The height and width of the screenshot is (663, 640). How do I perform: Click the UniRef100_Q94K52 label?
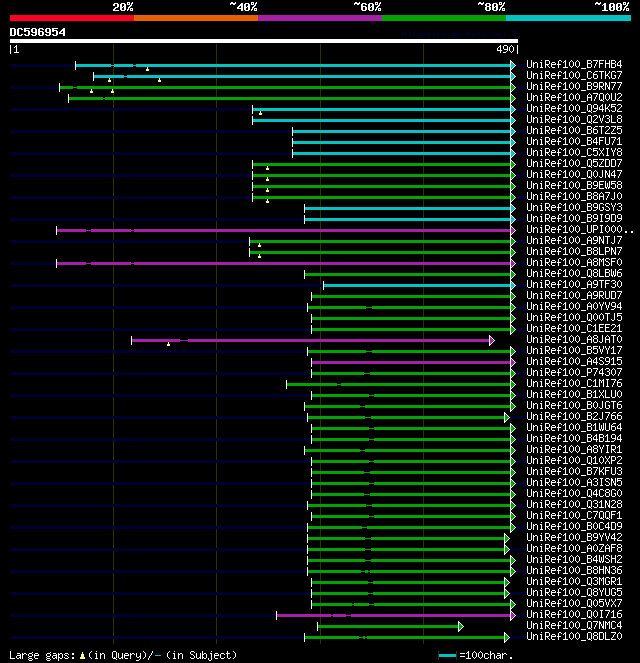(574, 108)
